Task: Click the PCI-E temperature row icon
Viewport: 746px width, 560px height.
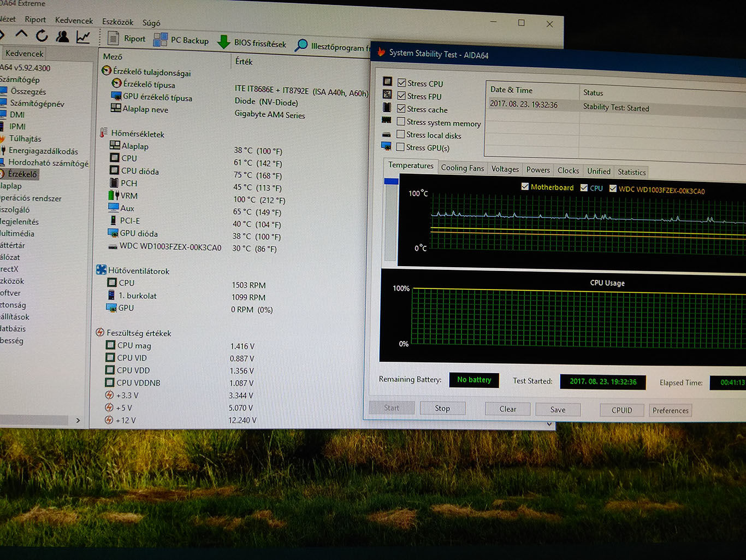Action: pos(113,220)
